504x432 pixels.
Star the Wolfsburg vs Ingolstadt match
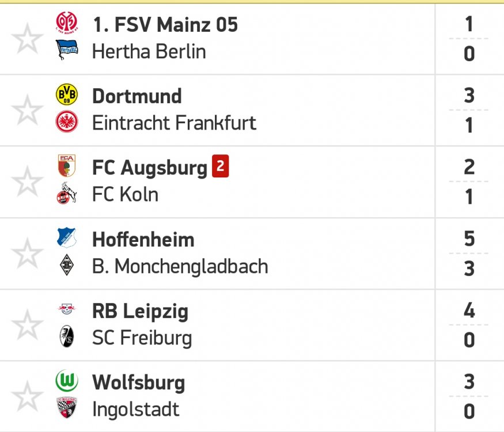point(27,397)
